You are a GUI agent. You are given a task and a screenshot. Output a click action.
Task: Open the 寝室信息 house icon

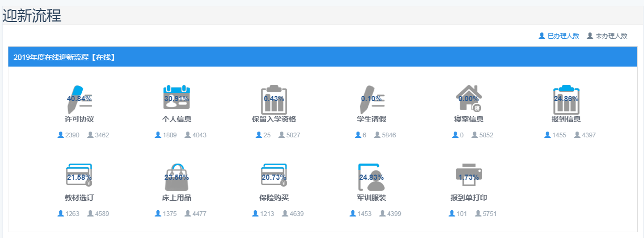[x=468, y=98]
